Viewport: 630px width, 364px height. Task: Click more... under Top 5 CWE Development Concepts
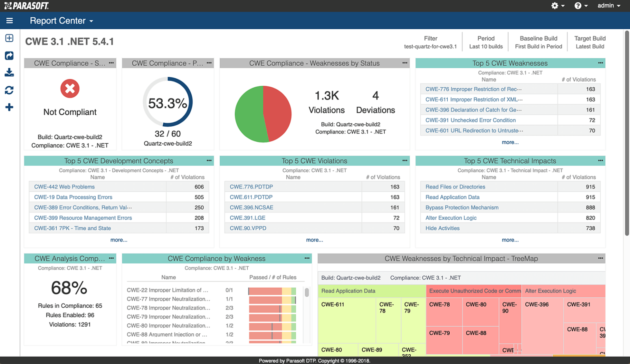119,240
